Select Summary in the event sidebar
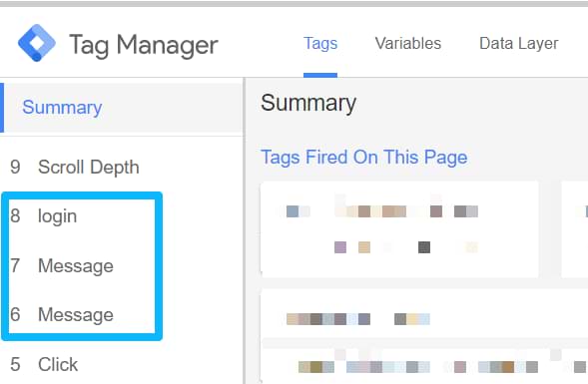This screenshot has height=384, width=588. [x=62, y=108]
